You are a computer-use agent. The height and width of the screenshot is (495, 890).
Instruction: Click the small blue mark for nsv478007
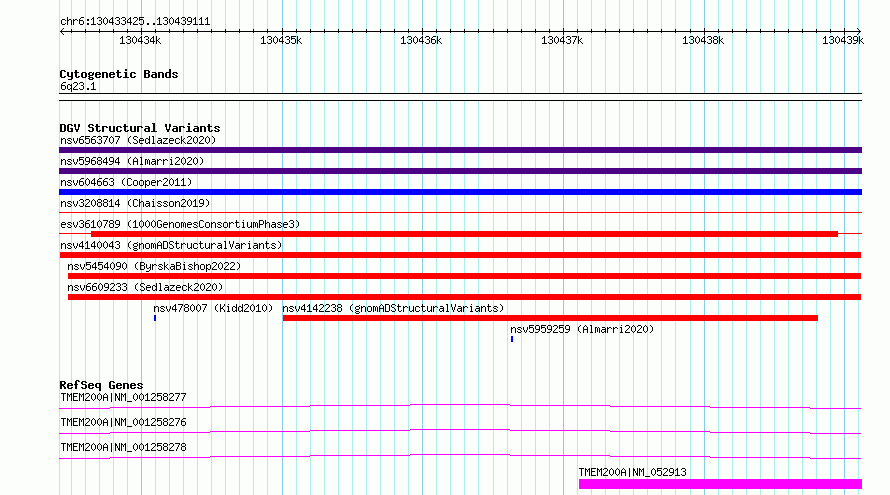(155, 318)
